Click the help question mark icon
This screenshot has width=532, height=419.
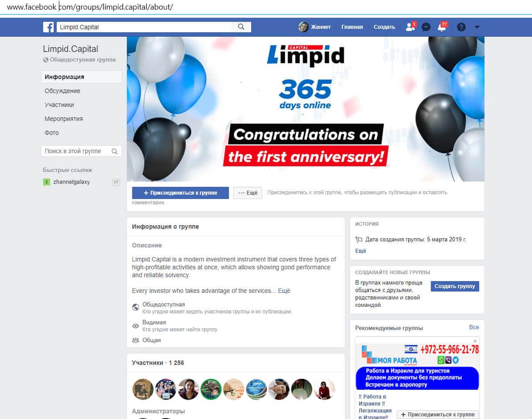coord(461,27)
